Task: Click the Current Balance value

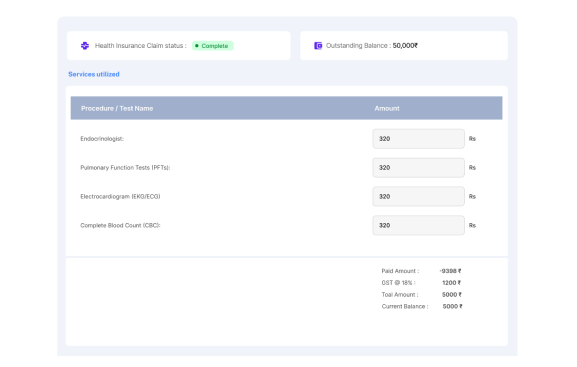Action: click(452, 306)
